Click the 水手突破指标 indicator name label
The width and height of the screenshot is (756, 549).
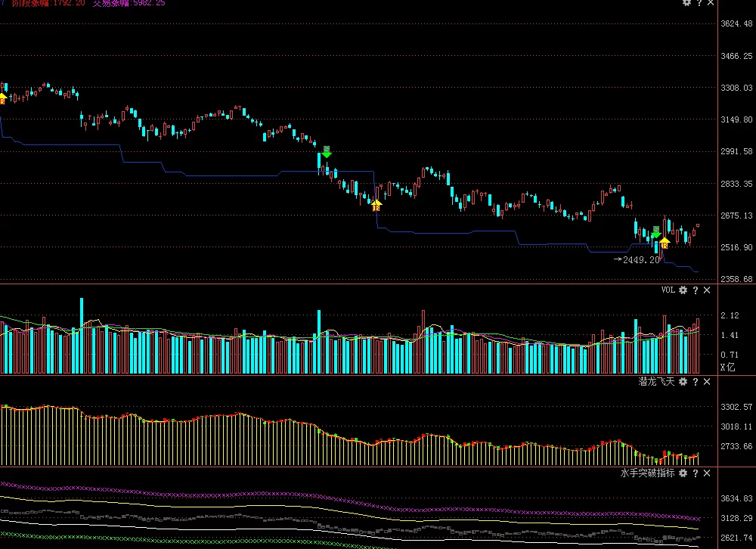tap(647, 473)
